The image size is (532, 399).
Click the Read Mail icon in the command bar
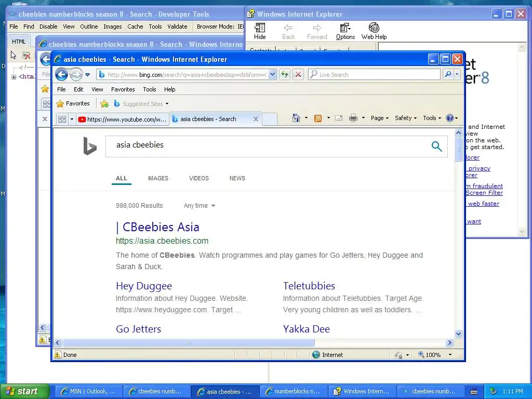(x=339, y=118)
